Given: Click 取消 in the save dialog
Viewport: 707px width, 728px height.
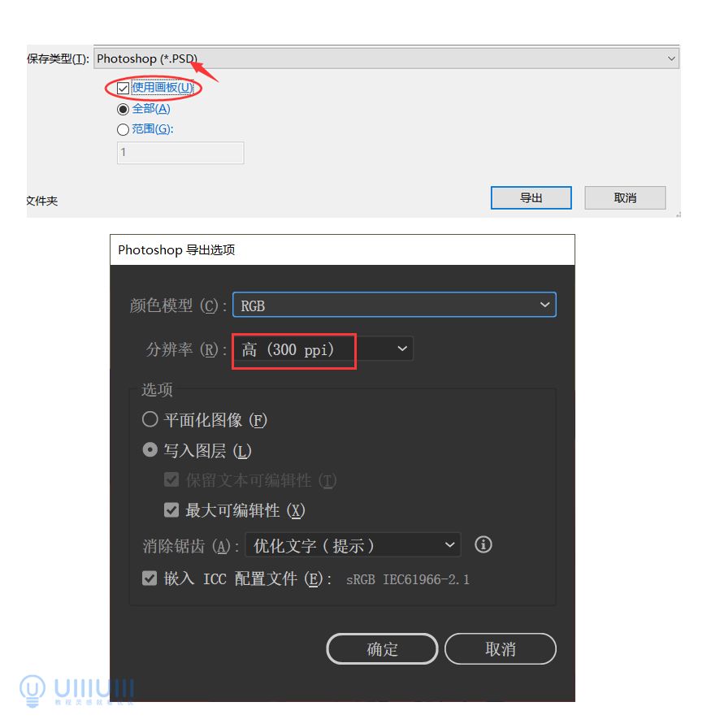Looking at the screenshot, I should (625, 198).
